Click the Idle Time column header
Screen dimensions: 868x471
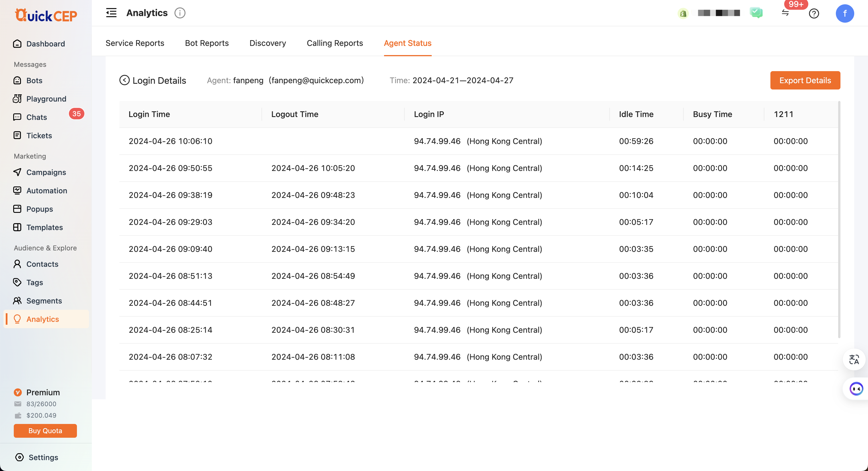click(636, 114)
